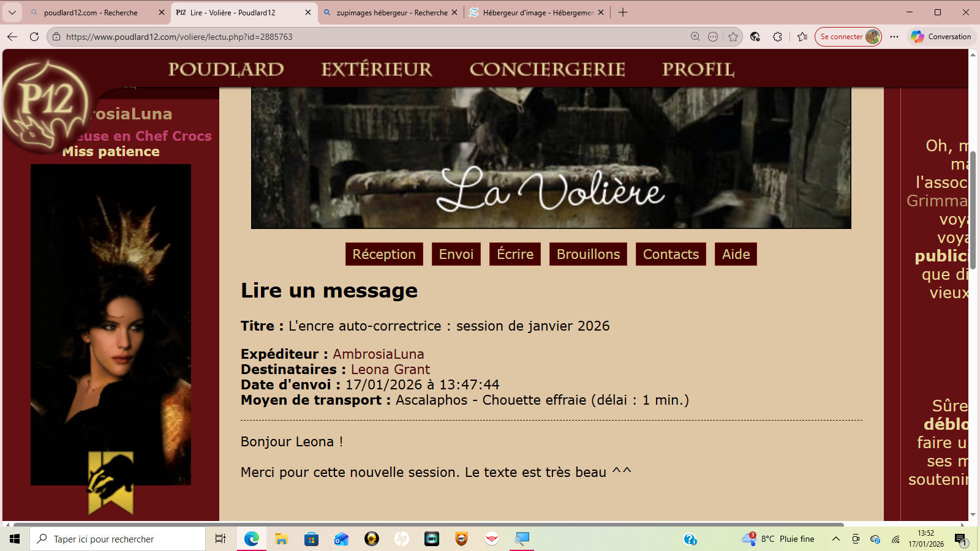
Task: Go back to the previous page
Action: tap(12, 37)
